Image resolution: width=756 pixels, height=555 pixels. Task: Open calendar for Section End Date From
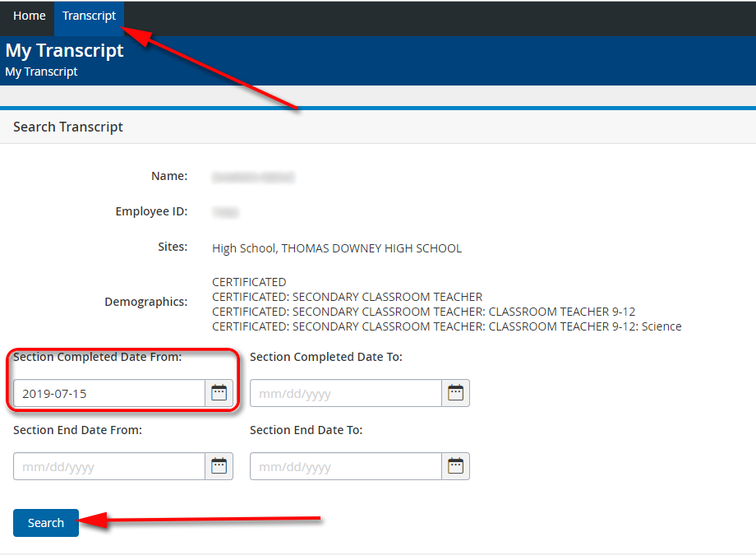[219, 466]
